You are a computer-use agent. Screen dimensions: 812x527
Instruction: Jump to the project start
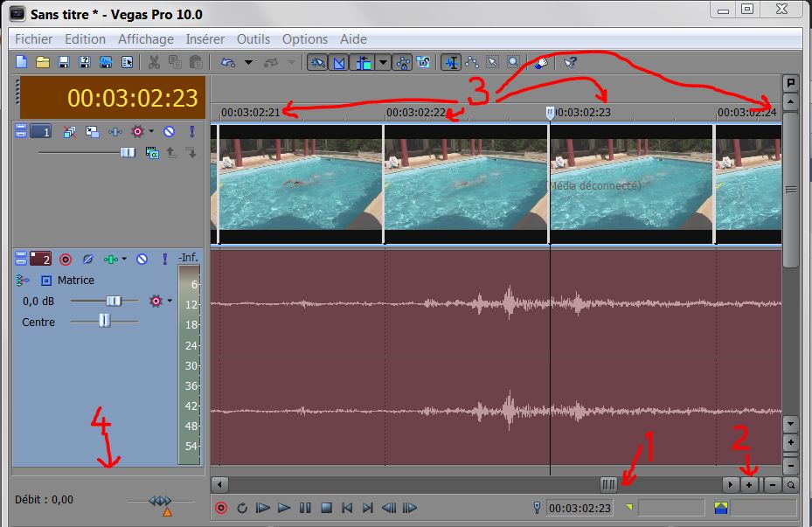pyautogui.click(x=347, y=508)
